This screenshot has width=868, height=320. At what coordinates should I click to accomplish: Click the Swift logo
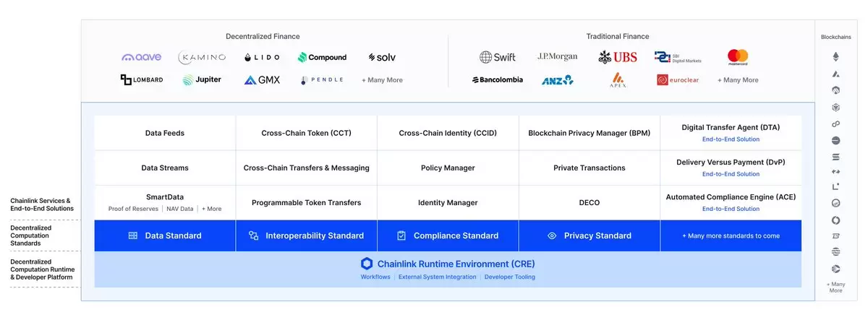coord(497,57)
